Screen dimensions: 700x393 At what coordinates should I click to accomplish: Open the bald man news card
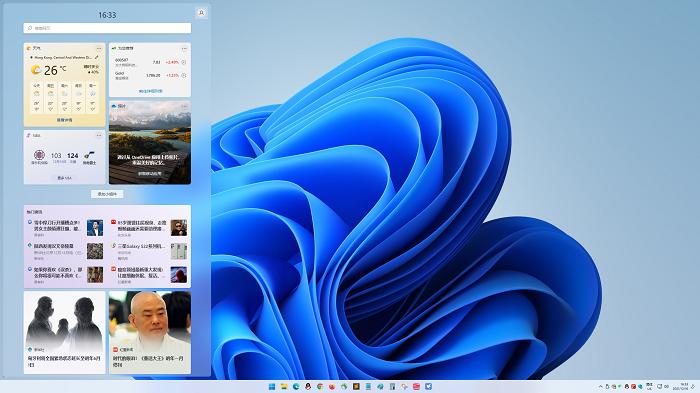coord(150,333)
